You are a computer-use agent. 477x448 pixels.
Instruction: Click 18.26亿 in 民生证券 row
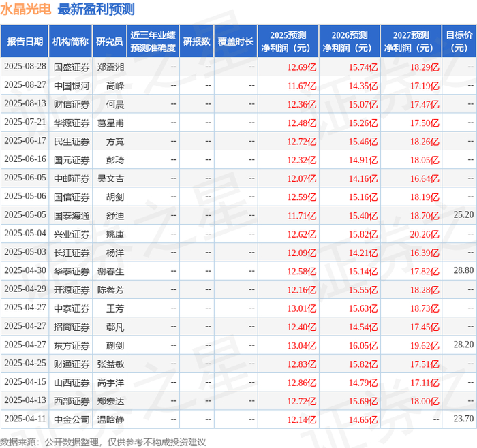click(x=425, y=142)
